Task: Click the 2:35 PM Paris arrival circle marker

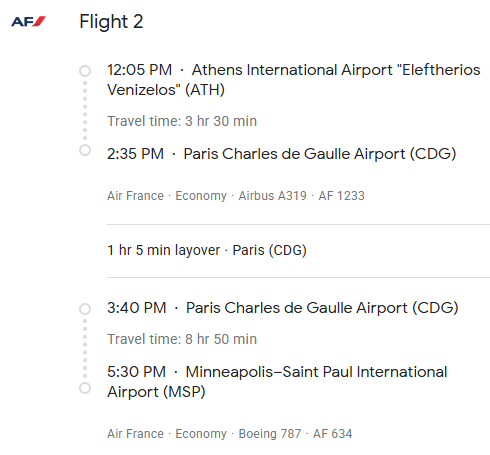Action: (x=85, y=150)
